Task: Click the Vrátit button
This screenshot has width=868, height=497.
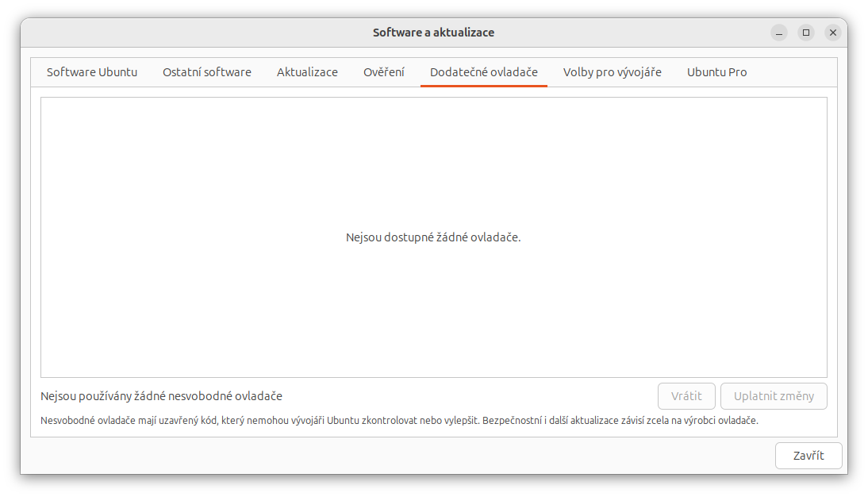Action: (x=686, y=396)
